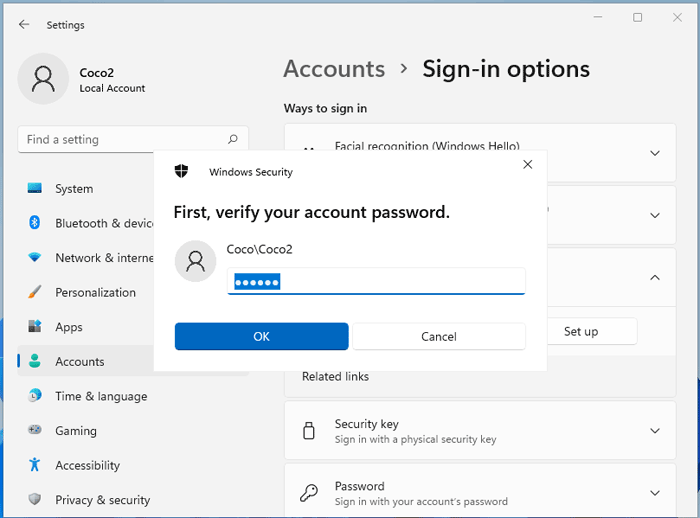Click the Security key USB icon
700x518 pixels.
[x=309, y=430]
